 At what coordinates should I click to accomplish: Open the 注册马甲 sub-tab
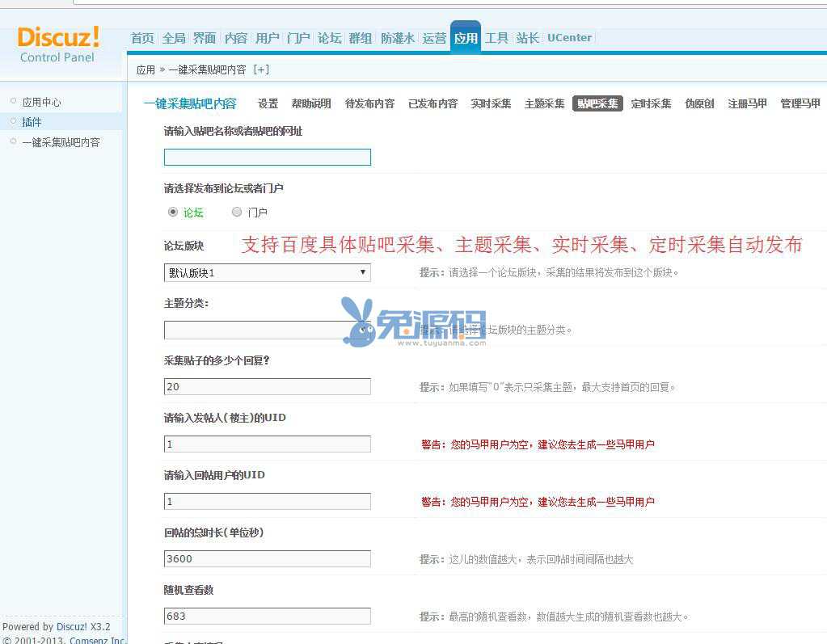[x=747, y=103]
